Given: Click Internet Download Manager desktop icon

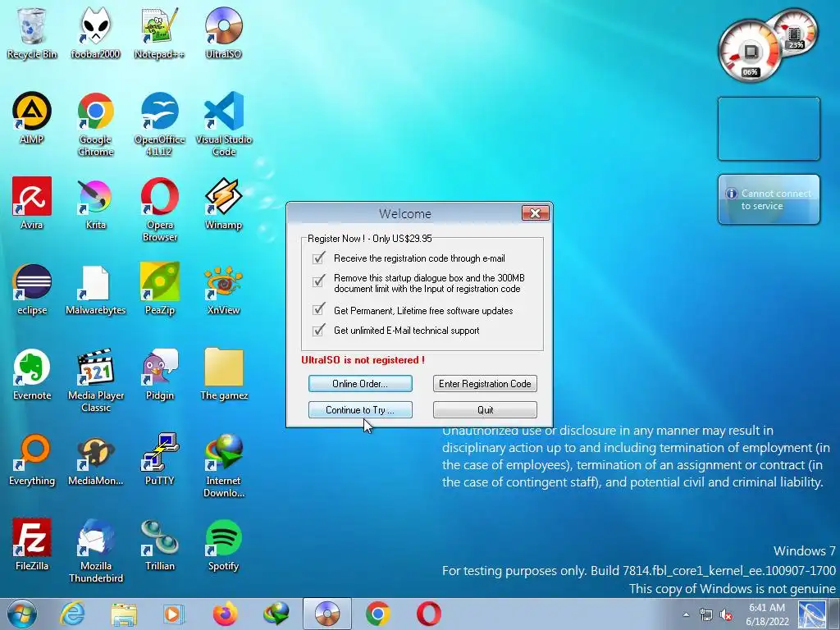Looking at the screenshot, I should [x=223, y=466].
